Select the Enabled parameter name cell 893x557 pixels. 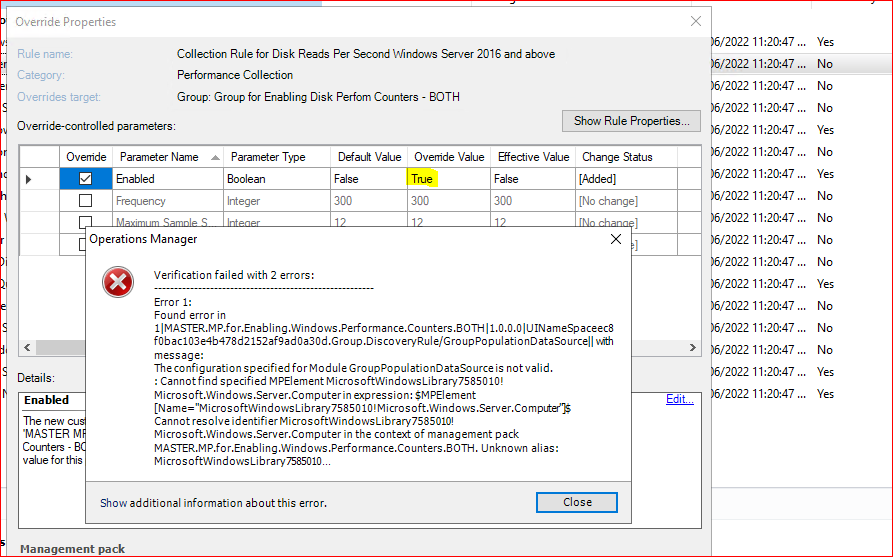point(168,179)
